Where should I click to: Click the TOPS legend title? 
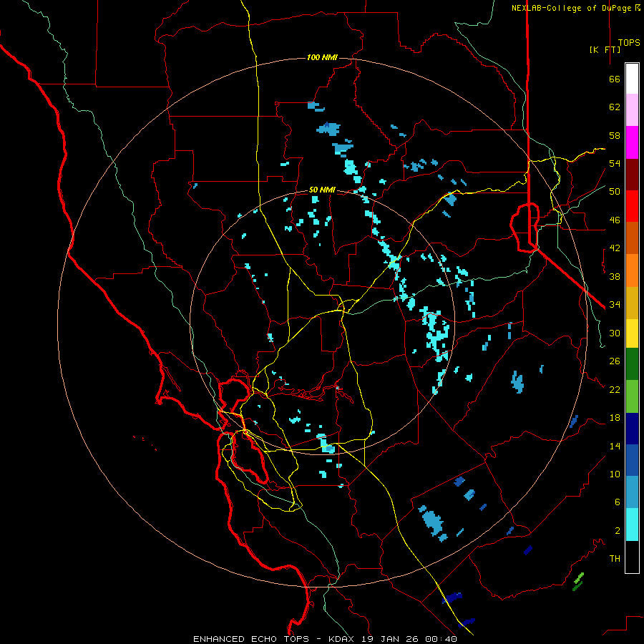(629, 43)
